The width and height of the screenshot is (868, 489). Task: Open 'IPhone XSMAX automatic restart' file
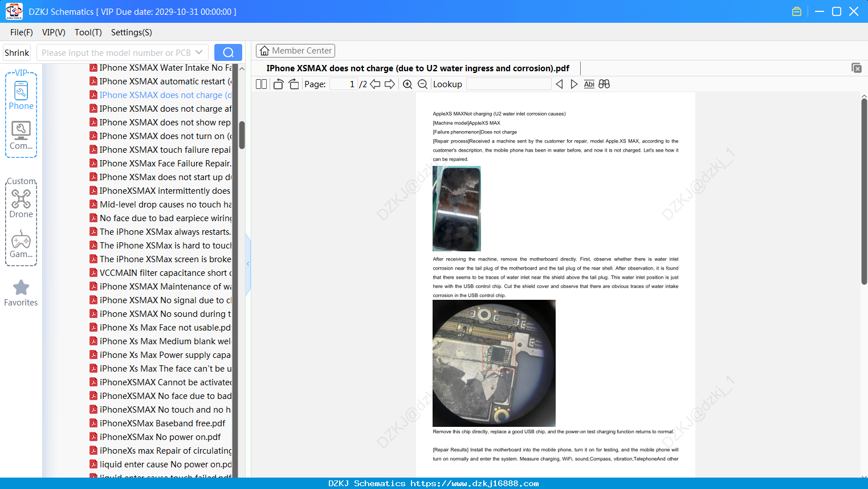(x=161, y=81)
